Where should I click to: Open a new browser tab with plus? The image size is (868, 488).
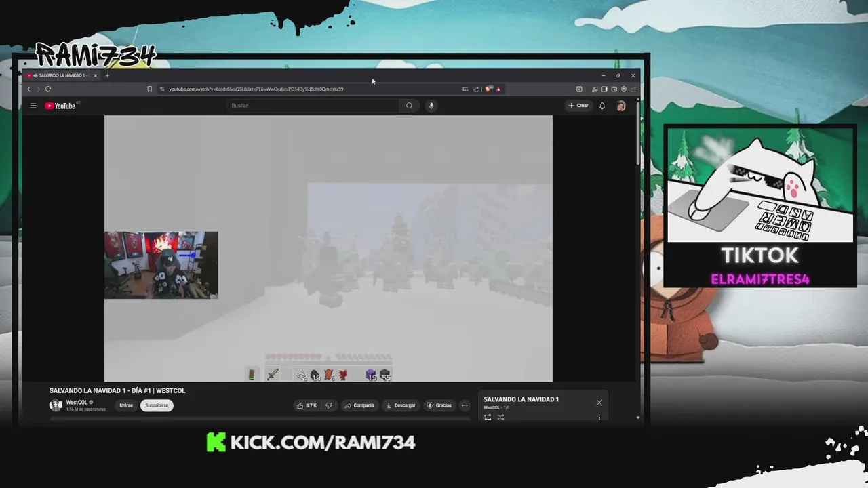pyautogui.click(x=107, y=75)
